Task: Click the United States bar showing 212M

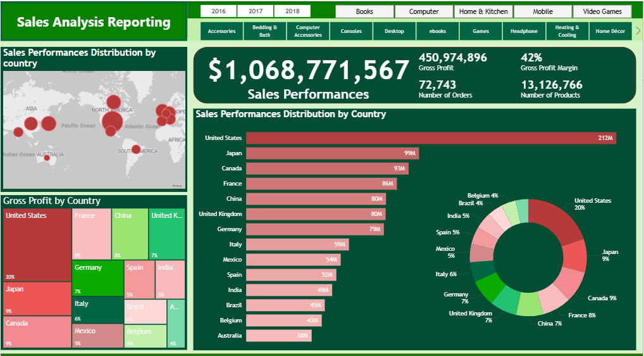Action: 430,138
